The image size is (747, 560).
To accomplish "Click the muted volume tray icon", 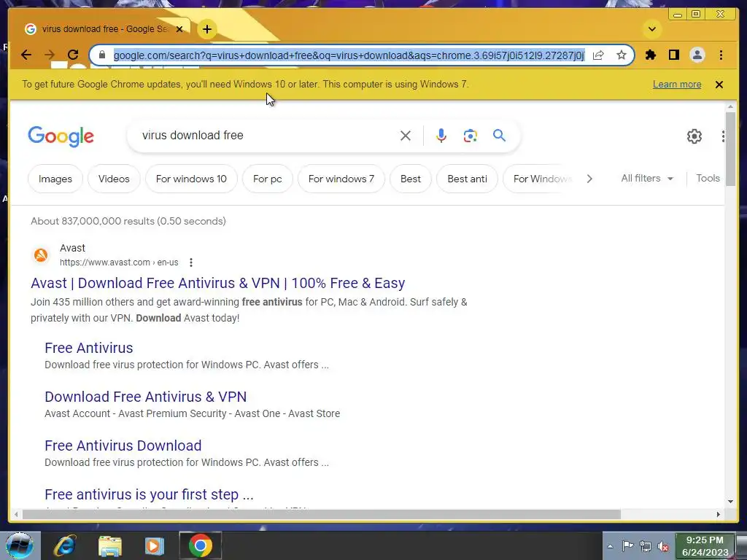I will tap(663, 546).
